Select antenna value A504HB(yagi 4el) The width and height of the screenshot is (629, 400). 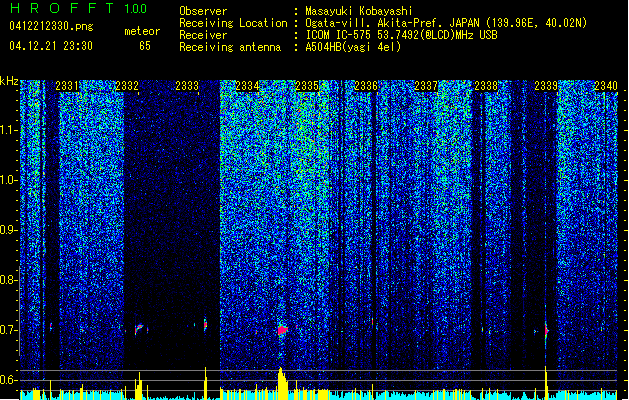[353, 47]
